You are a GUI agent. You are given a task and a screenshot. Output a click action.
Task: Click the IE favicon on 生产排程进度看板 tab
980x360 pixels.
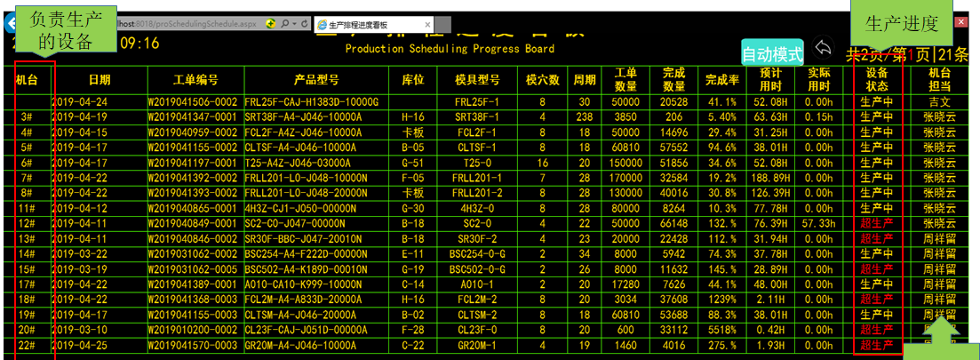[322, 25]
